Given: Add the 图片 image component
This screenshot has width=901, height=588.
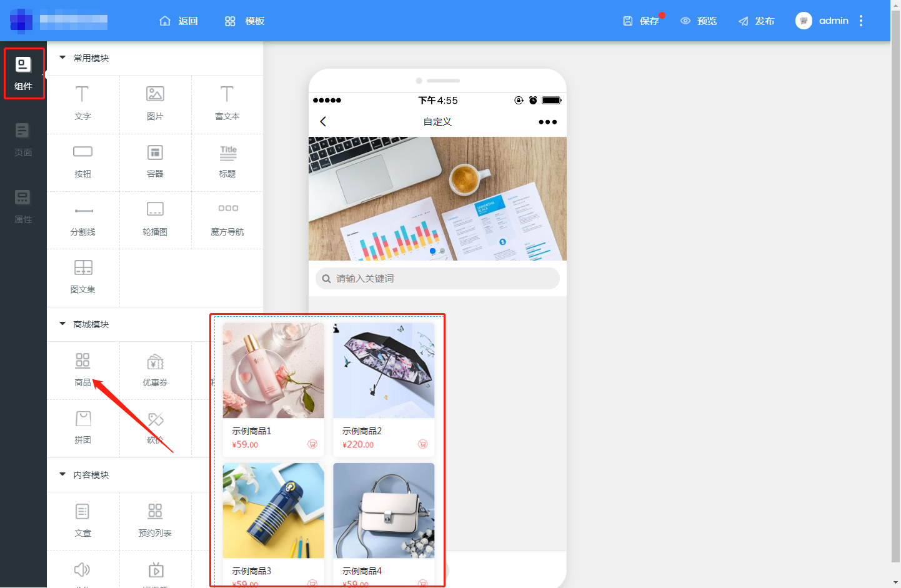Looking at the screenshot, I should click(155, 104).
